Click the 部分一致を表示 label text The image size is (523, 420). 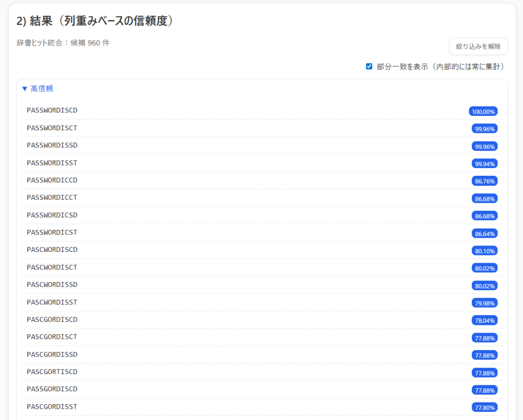[440, 66]
